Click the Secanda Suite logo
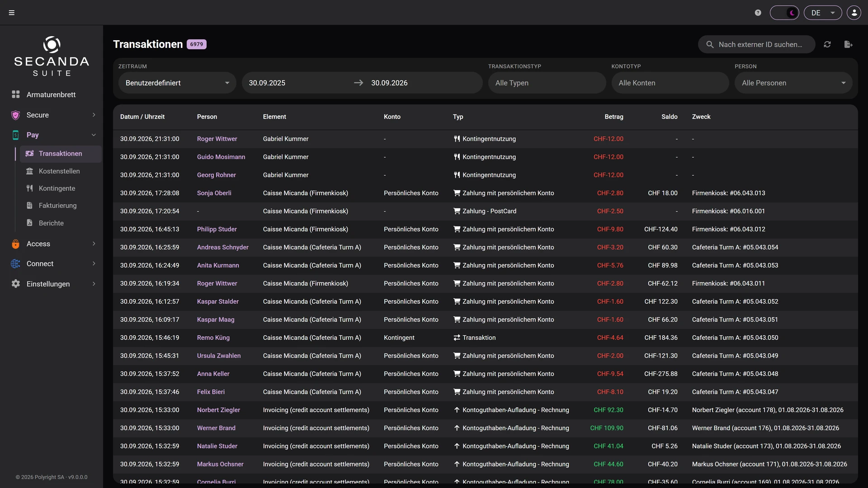 pos(52,56)
